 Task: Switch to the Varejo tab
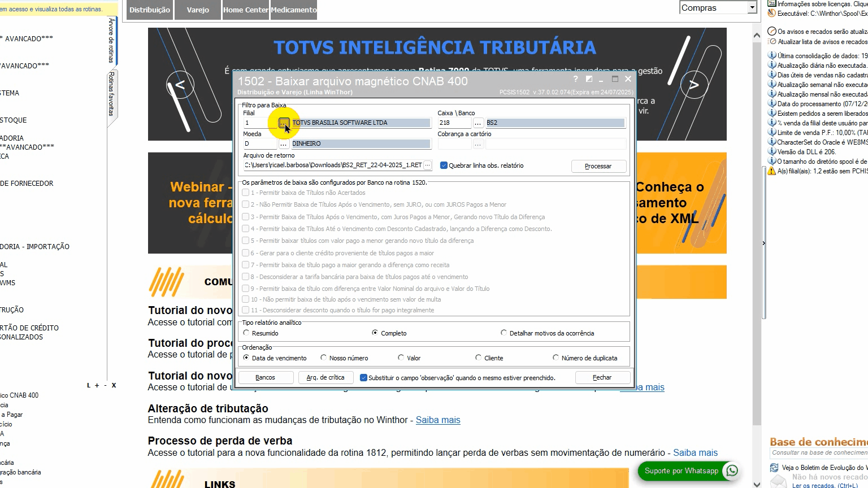point(198,10)
